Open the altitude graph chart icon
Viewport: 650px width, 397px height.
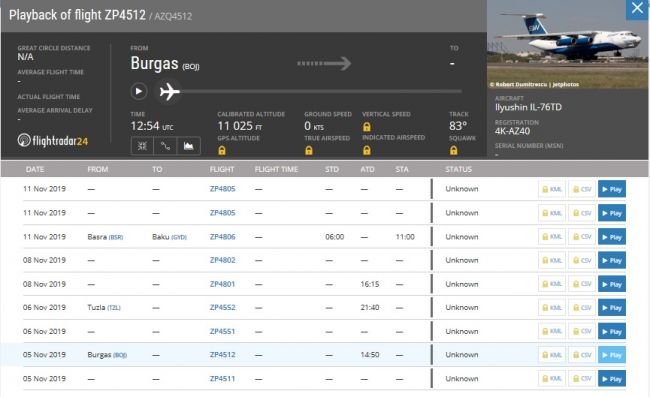point(189,146)
